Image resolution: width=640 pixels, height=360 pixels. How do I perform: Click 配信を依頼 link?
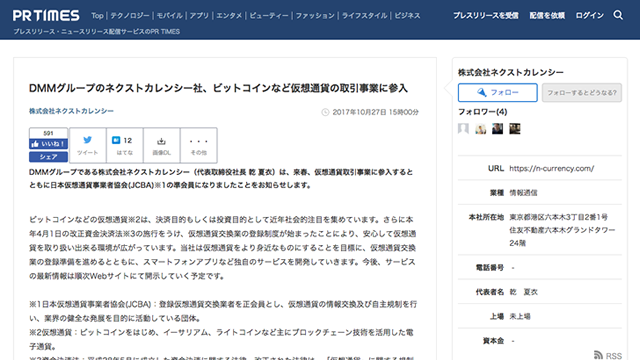[x=547, y=16]
